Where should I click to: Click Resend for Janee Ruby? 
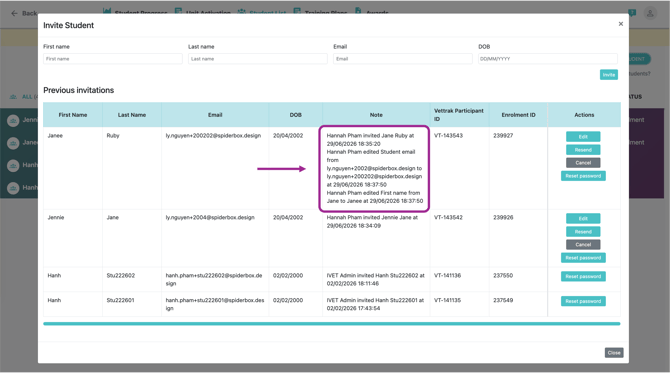(583, 150)
